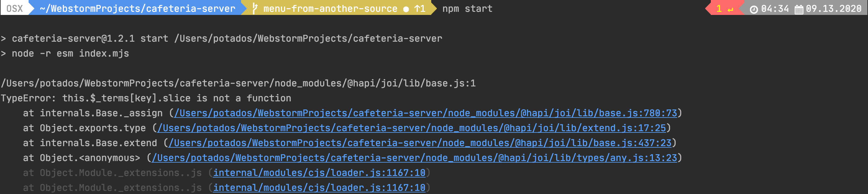Click the clock icon beside 04:34

[753, 9]
